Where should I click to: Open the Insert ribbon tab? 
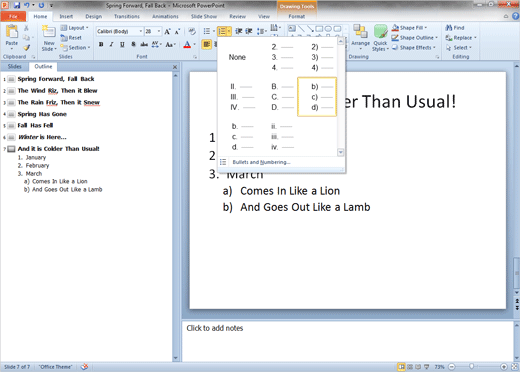[x=66, y=16]
